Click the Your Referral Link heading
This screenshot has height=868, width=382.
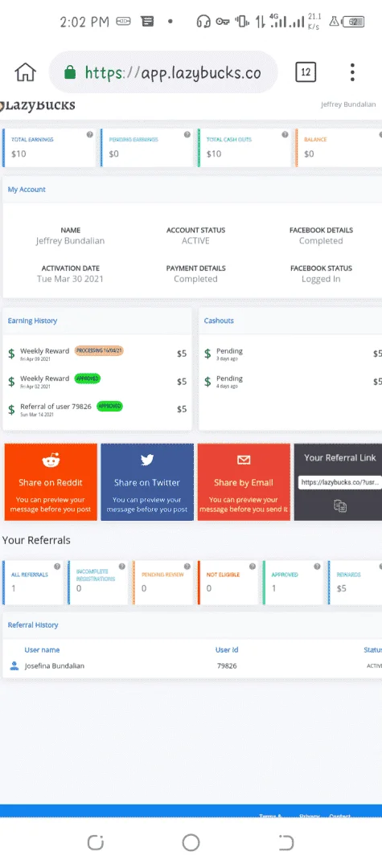click(x=340, y=458)
